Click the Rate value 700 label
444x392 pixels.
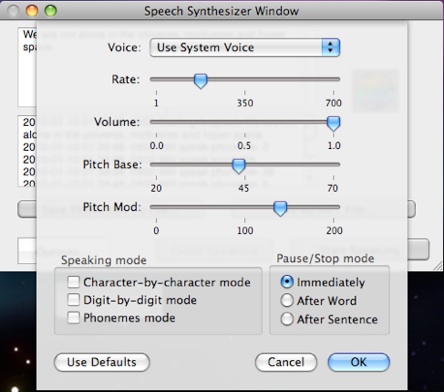[334, 103]
